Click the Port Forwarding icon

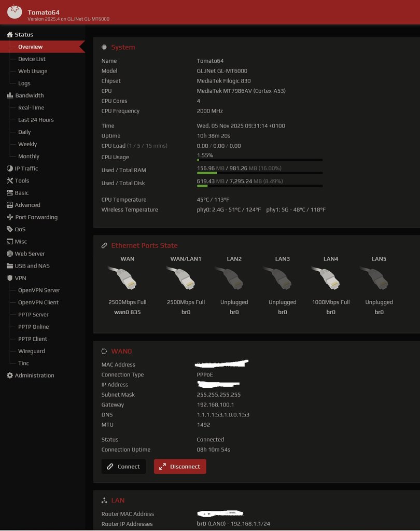[x=10, y=217]
